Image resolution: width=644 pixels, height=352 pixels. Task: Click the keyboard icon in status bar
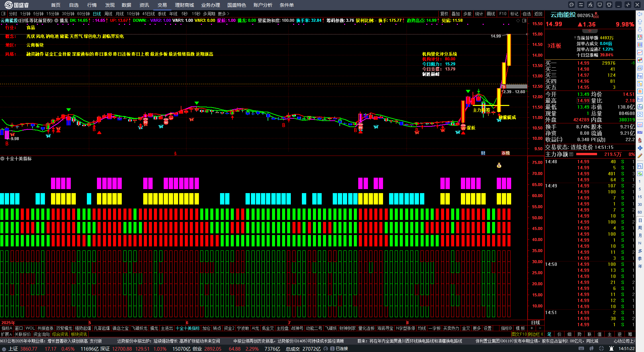coord(581,349)
